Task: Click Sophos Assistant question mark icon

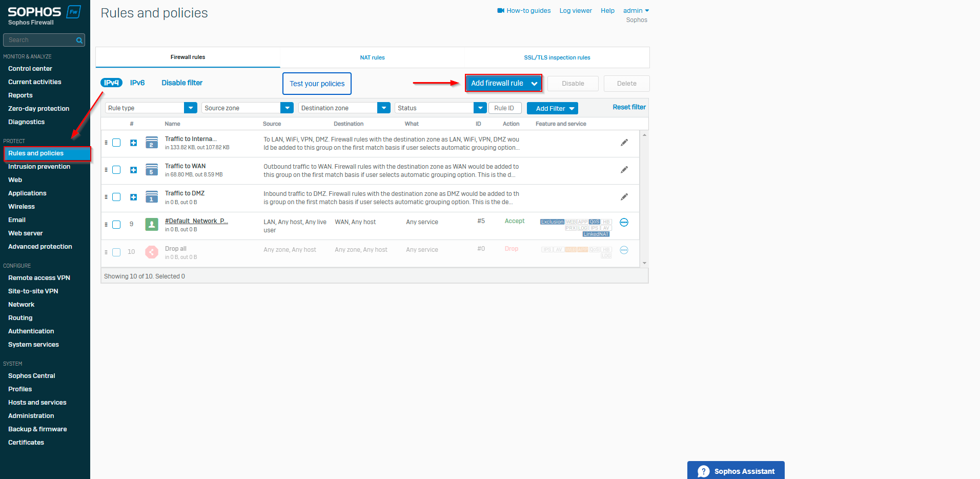Action: click(704, 471)
